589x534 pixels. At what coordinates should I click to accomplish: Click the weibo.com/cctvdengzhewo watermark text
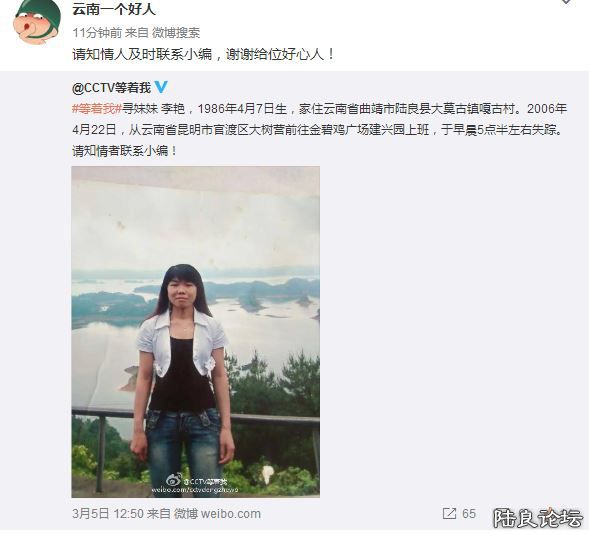pyautogui.click(x=195, y=490)
